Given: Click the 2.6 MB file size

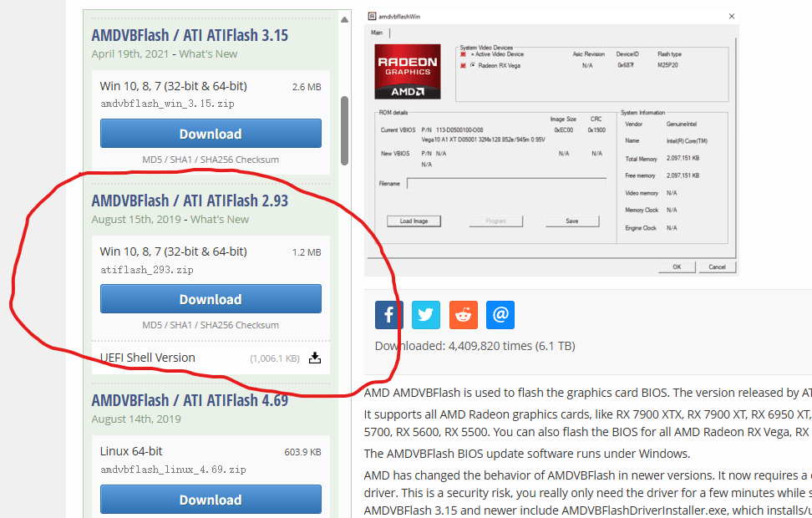Looking at the screenshot, I should (307, 87).
